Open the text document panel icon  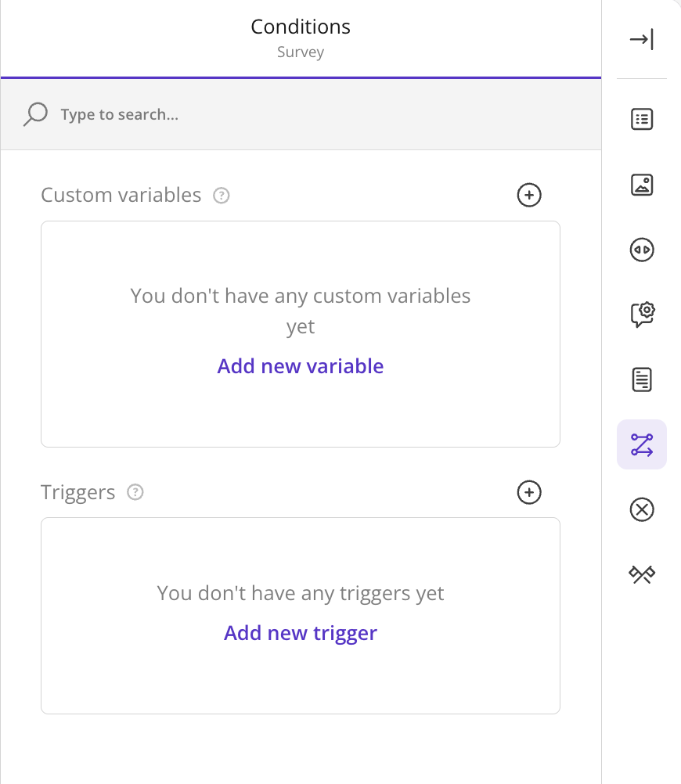(642, 379)
